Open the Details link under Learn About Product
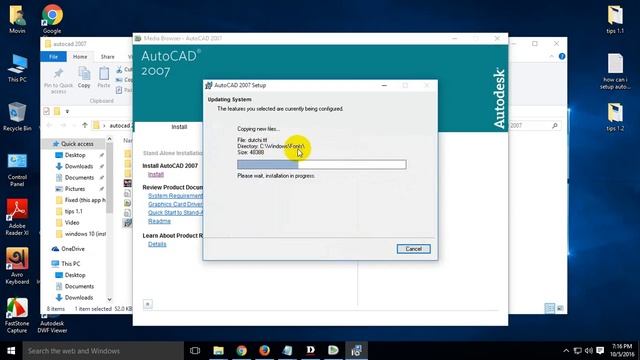640x360 pixels. 157,244
